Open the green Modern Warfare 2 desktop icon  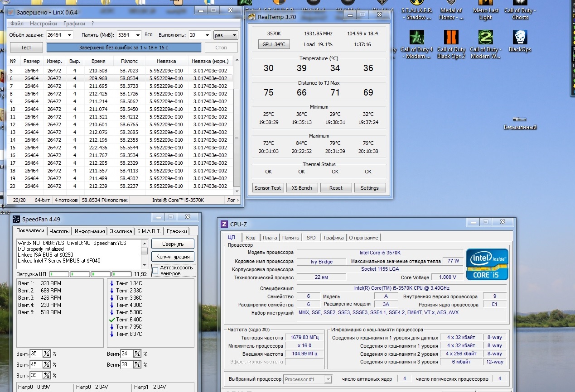click(x=485, y=38)
